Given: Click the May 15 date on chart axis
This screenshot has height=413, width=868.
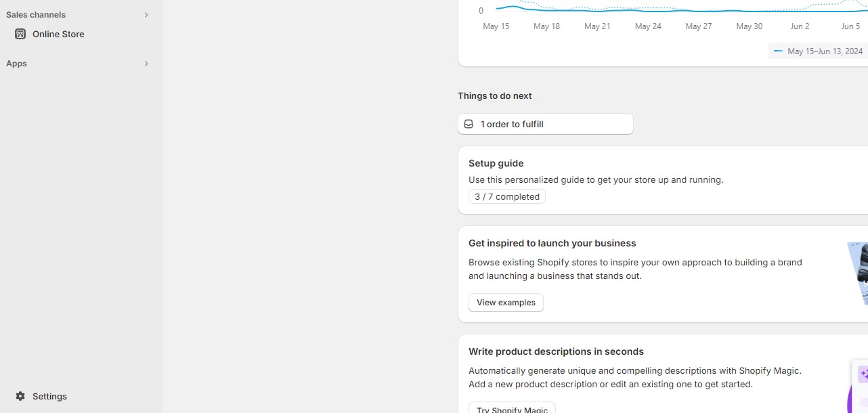Looking at the screenshot, I should 496,26.
